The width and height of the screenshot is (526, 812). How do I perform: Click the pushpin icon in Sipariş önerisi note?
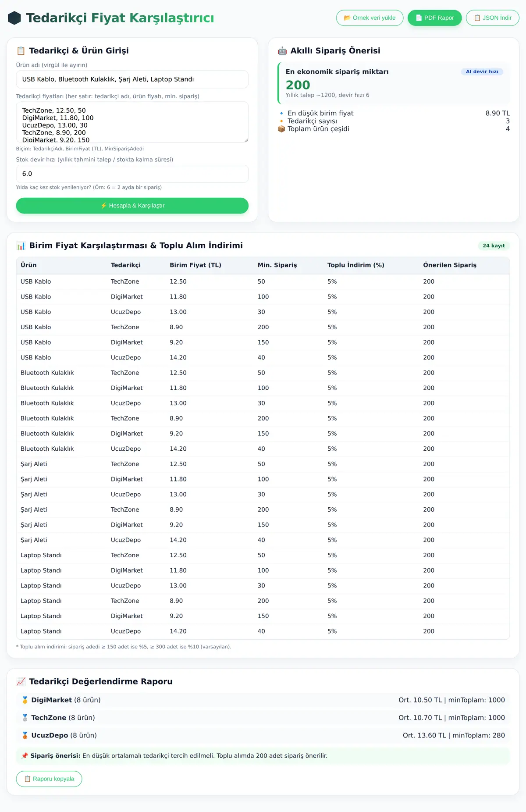click(x=25, y=755)
